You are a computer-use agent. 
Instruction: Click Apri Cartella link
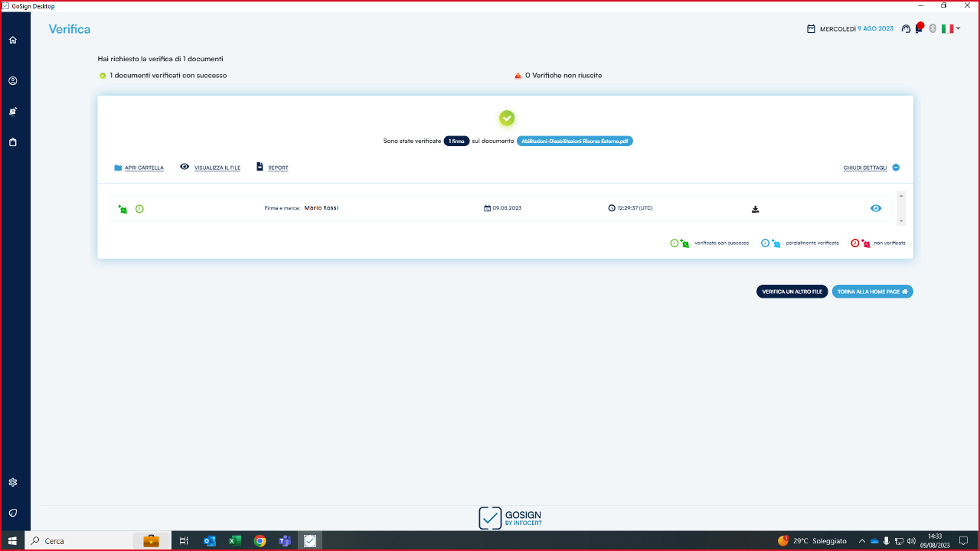144,168
